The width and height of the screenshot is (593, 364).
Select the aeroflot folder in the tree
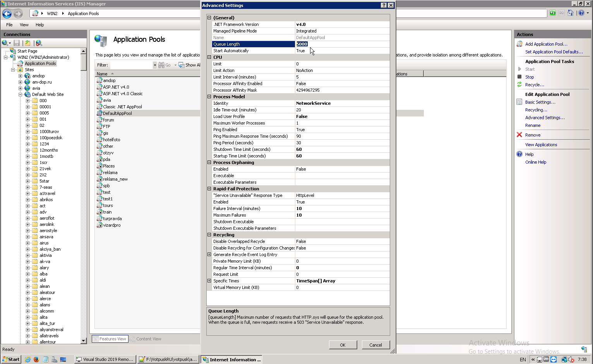[x=47, y=218]
